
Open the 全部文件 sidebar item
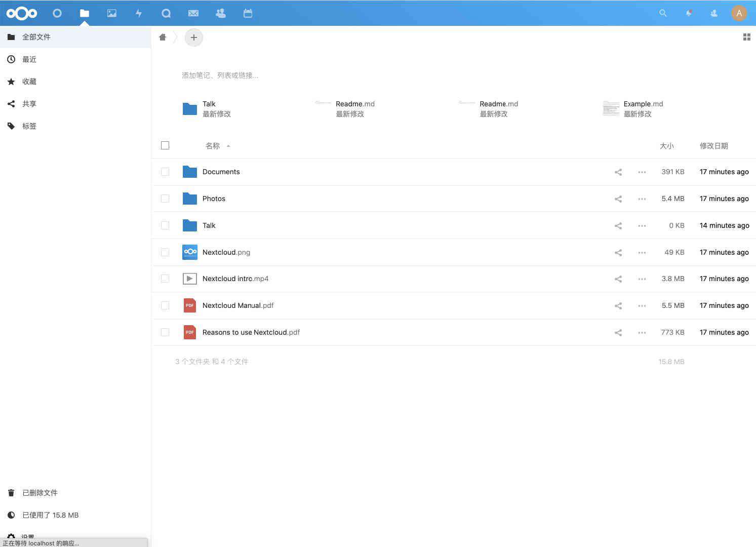click(75, 37)
